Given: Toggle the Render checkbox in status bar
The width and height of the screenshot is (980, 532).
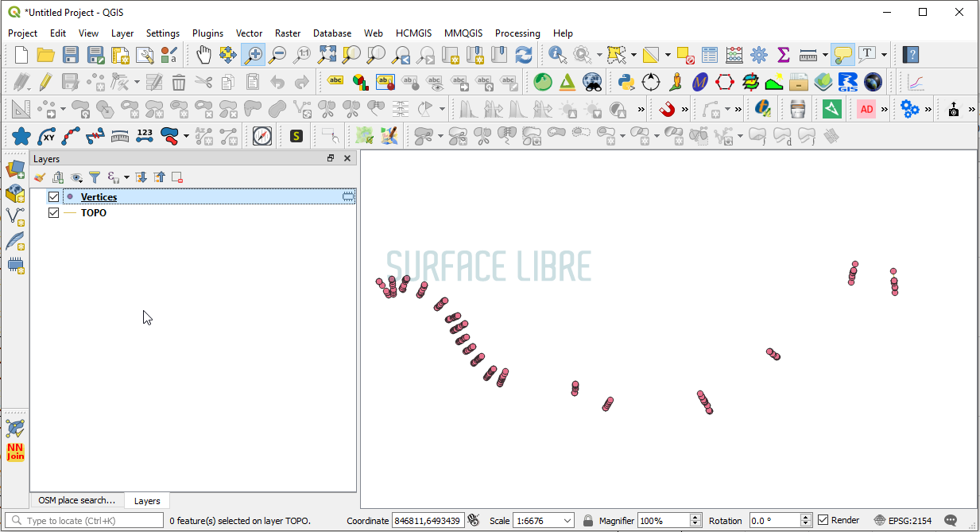Looking at the screenshot, I should click(823, 520).
